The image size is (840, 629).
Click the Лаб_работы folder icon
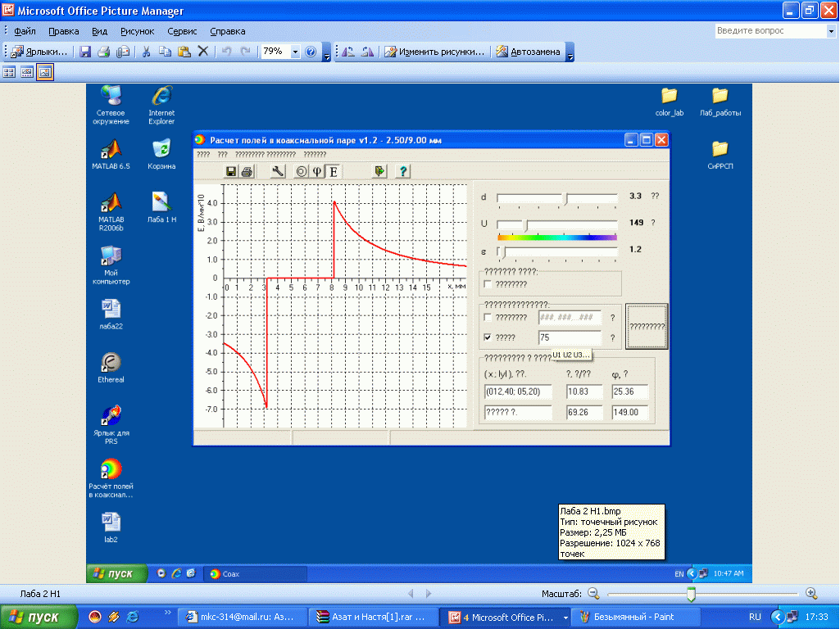[720, 102]
